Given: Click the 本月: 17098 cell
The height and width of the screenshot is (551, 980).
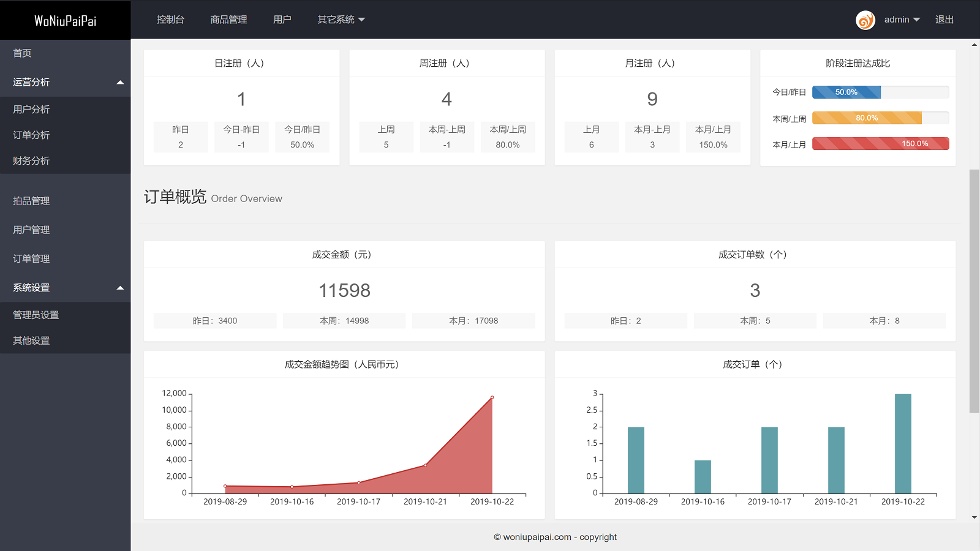Looking at the screenshot, I should tap(473, 321).
